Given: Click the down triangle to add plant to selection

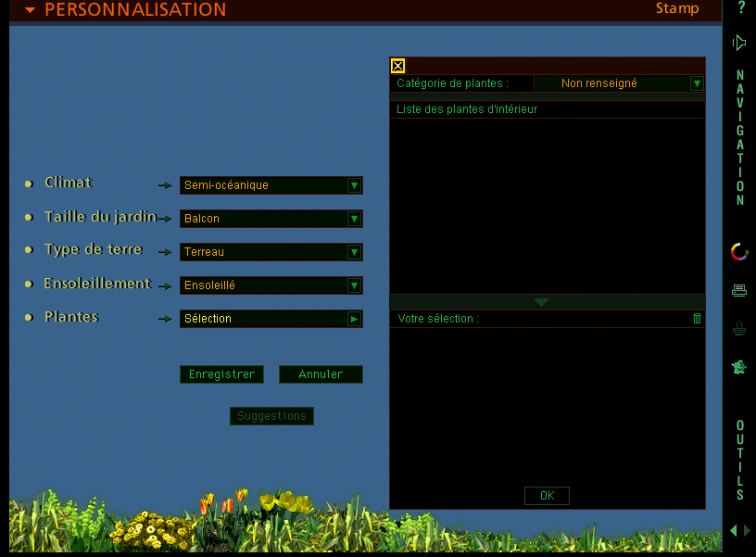Looking at the screenshot, I should point(542,302).
